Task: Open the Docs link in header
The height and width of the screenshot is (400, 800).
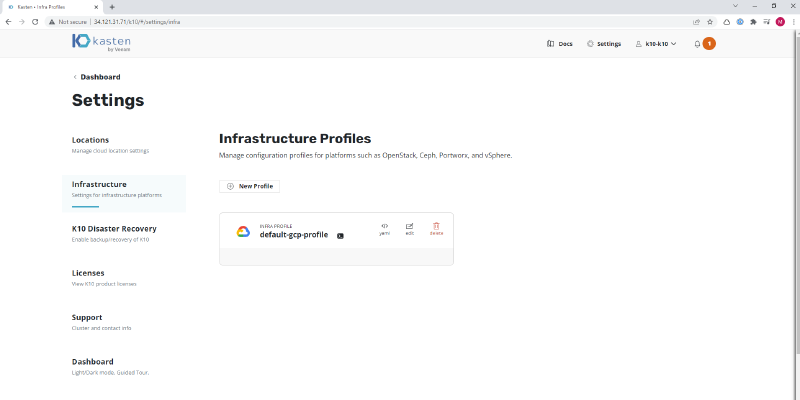Action: click(560, 44)
